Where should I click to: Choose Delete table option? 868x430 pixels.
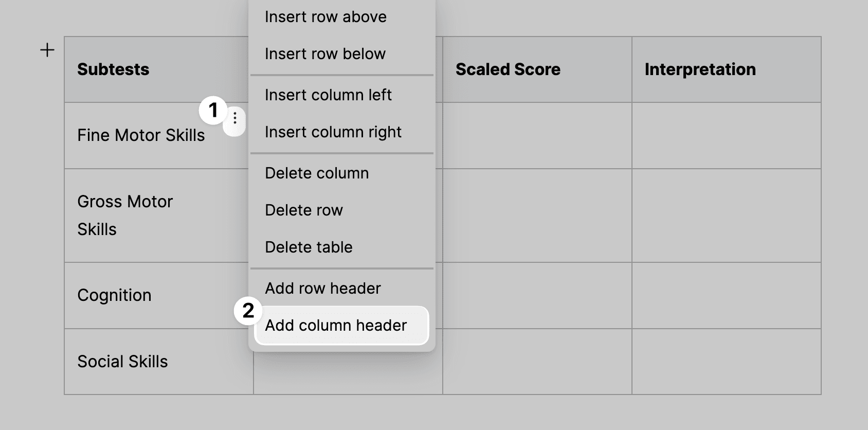tap(309, 247)
